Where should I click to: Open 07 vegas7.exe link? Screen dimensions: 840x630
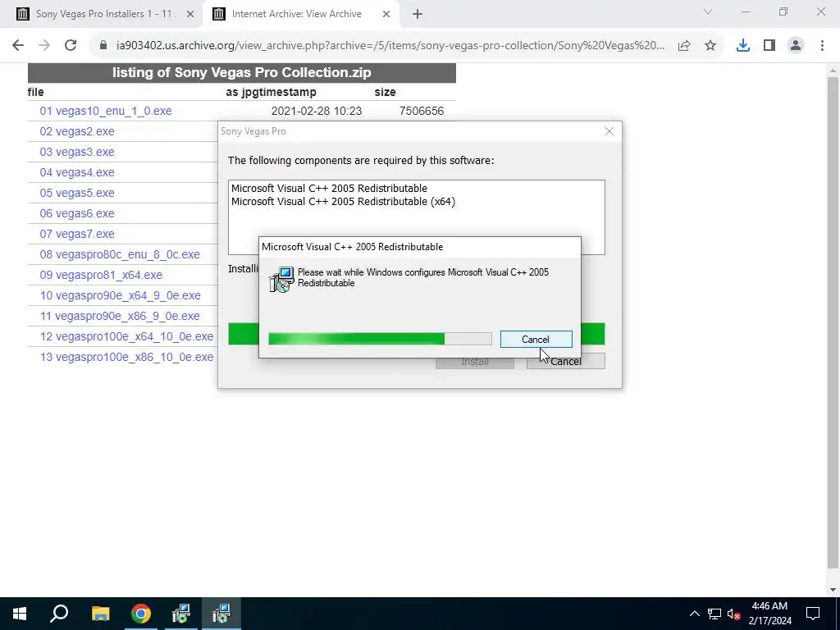76,234
